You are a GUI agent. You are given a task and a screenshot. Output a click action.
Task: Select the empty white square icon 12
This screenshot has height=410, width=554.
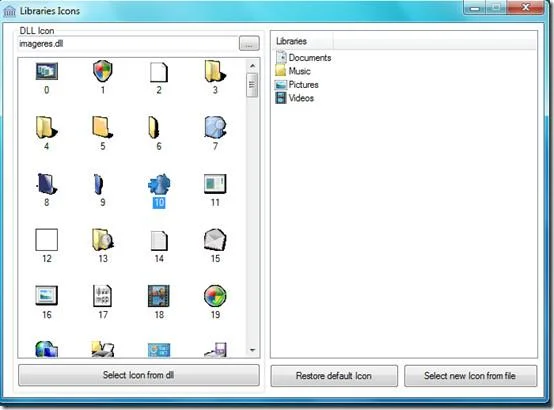pos(47,240)
